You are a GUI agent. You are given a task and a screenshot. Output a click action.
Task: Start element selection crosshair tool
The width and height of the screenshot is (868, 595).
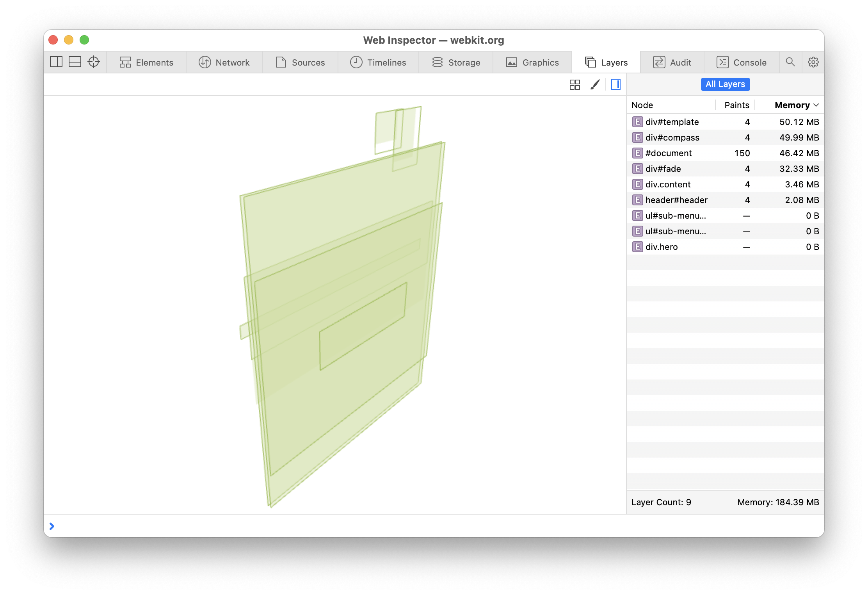click(x=94, y=62)
